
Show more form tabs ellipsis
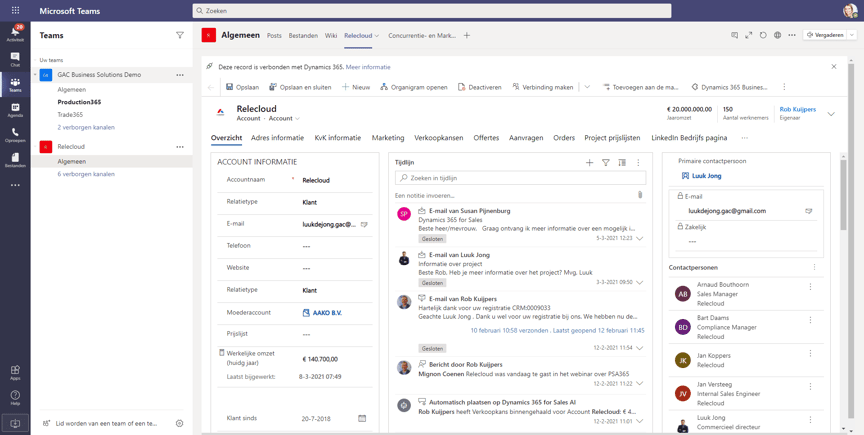[x=745, y=138]
